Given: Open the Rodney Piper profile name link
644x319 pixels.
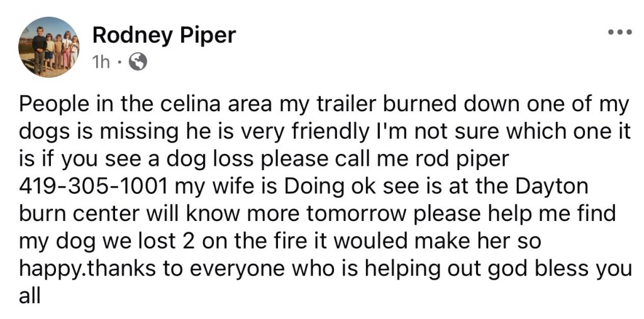Looking at the screenshot, I should click(164, 35).
